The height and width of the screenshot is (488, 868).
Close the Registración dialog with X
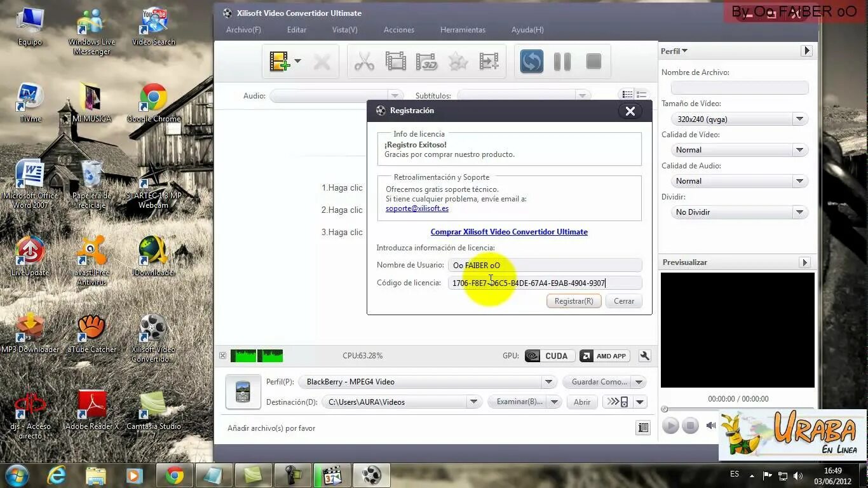[630, 111]
